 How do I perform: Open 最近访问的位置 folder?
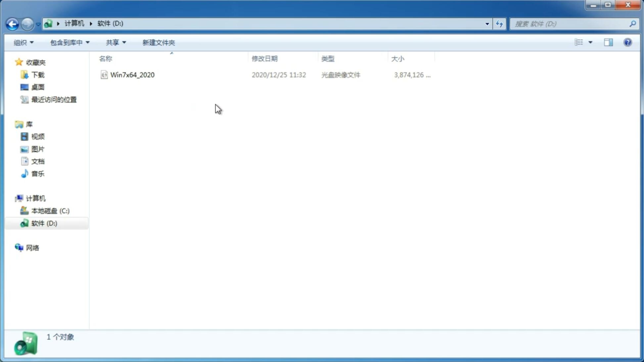(x=54, y=99)
